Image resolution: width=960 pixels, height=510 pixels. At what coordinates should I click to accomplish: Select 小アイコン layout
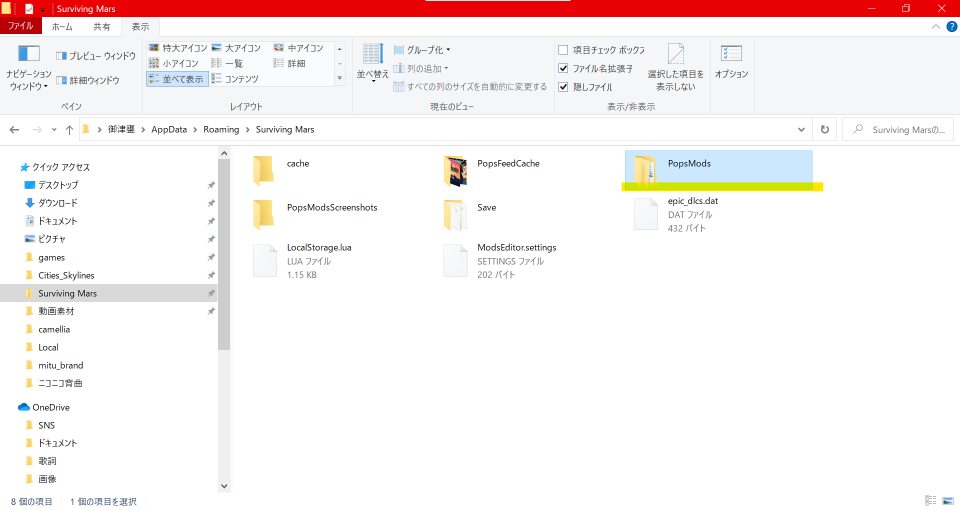point(173,63)
